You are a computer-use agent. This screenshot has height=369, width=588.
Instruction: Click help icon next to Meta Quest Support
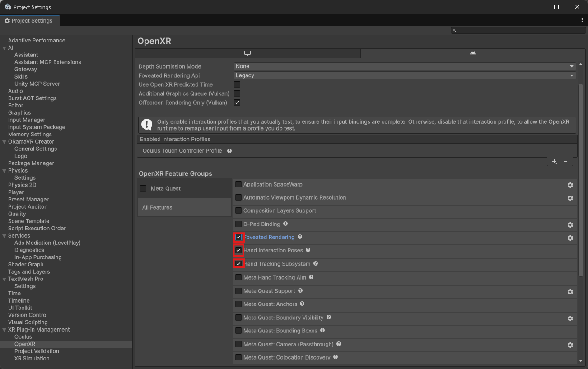(300, 290)
